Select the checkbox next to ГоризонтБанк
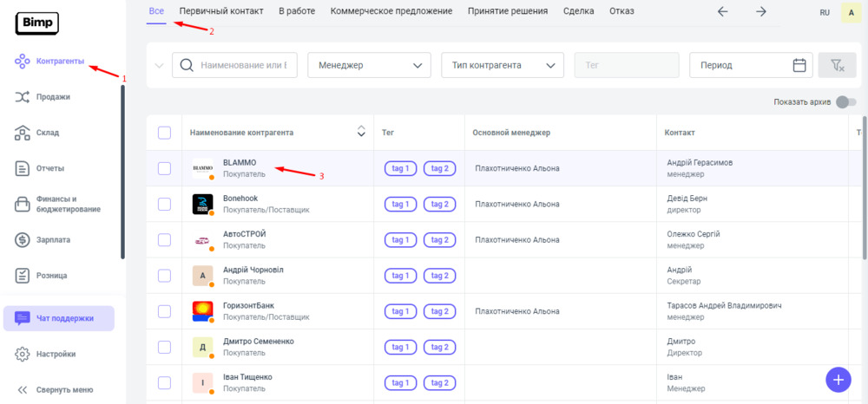 (x=164, y=311)
